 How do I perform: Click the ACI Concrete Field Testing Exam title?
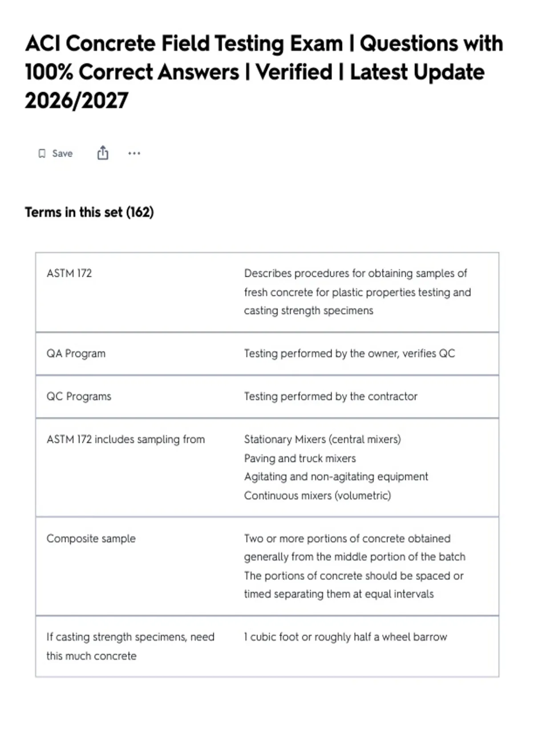(x=264, y=72)
